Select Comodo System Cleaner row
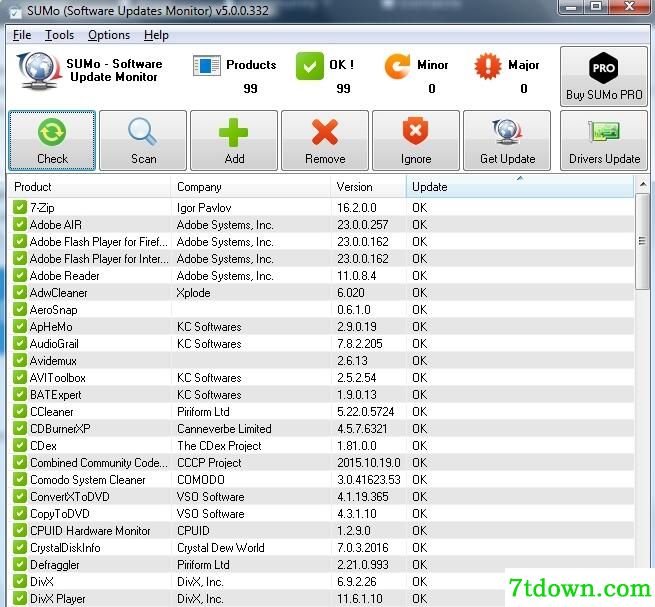 (321, 480)
